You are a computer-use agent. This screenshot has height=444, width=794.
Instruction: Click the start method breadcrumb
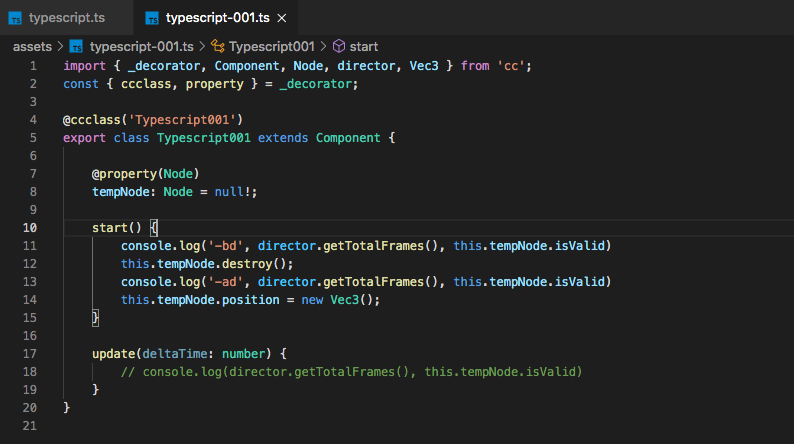364,46
